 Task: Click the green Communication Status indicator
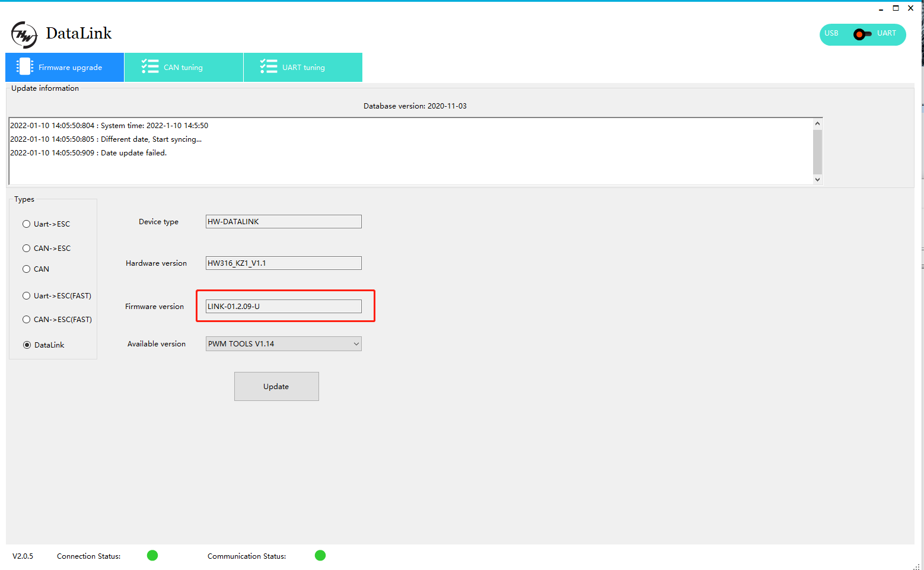click(320, 555)
